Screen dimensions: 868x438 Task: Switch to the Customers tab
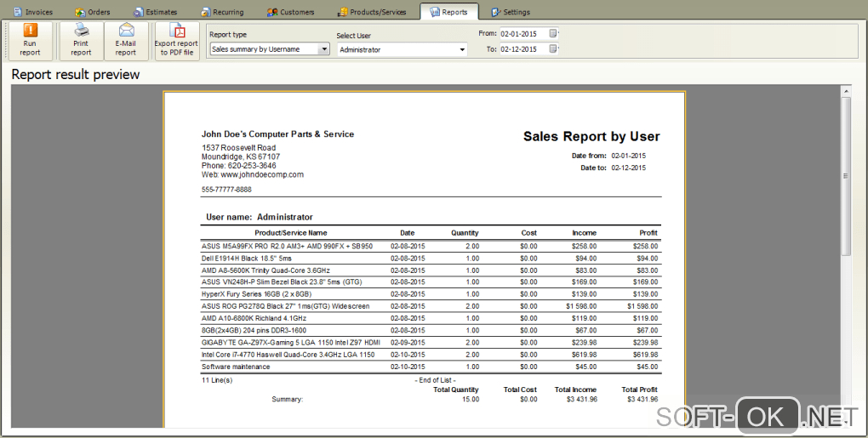[290, 12]
